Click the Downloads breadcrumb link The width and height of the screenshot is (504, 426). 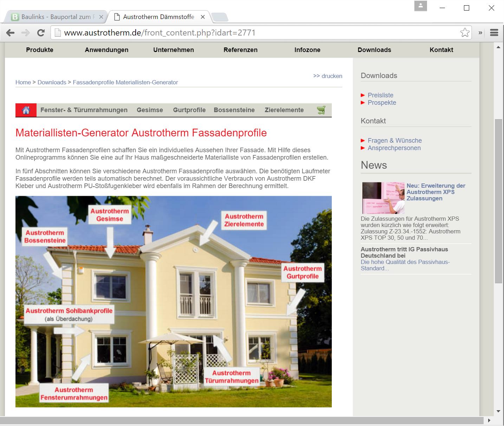[x=52, y=82]
